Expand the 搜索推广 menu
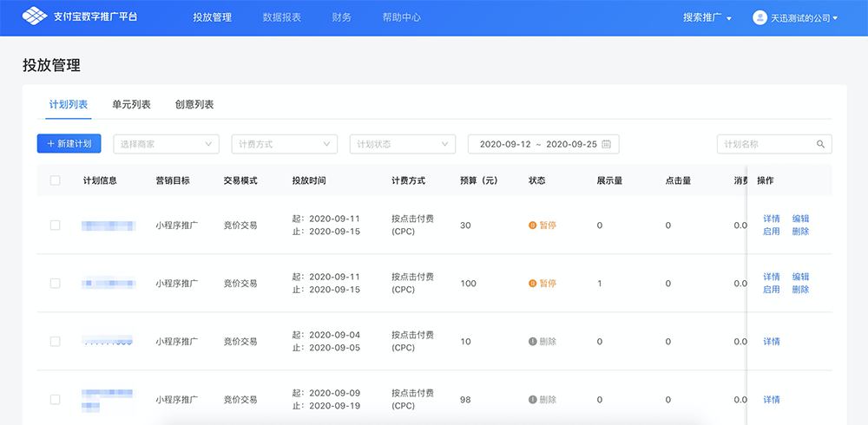Viewport: 868px width, 425px height. (x=707, y=17)
